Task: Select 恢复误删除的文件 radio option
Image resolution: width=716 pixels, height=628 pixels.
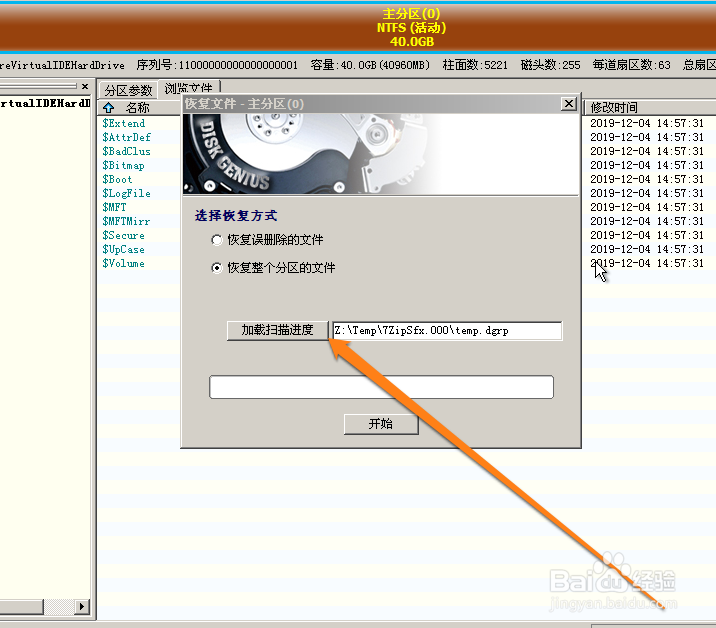Action: coord(217,240)
